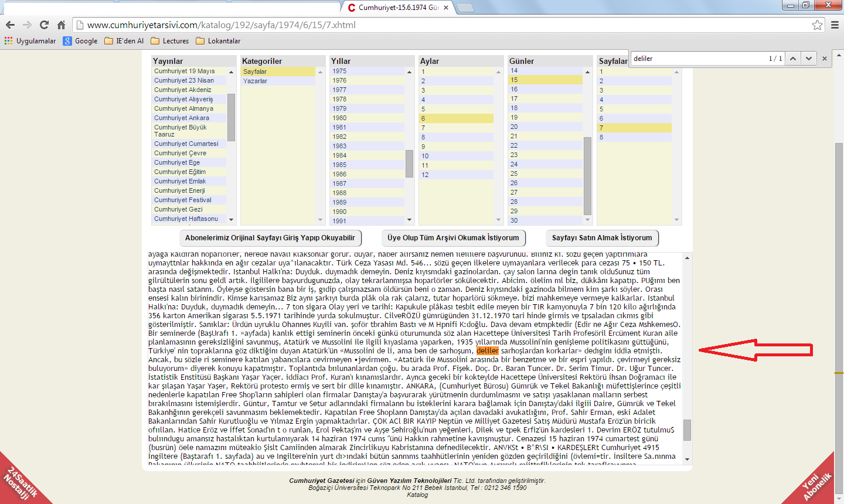Click the browser forward arrow

click(27, 25)
